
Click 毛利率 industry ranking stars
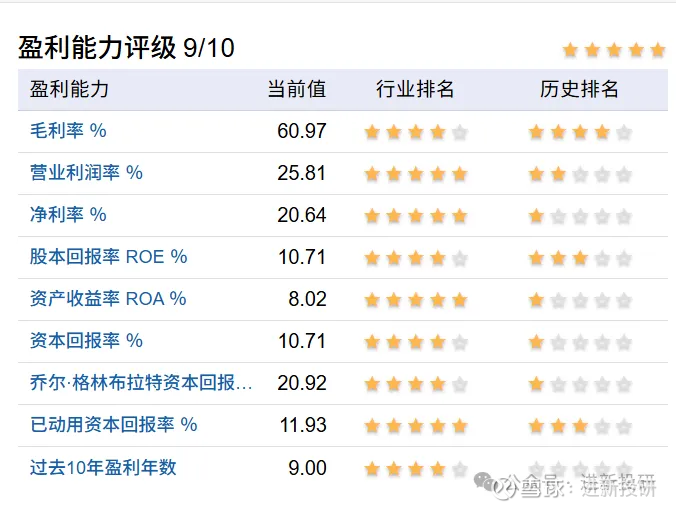click(415, 131)
